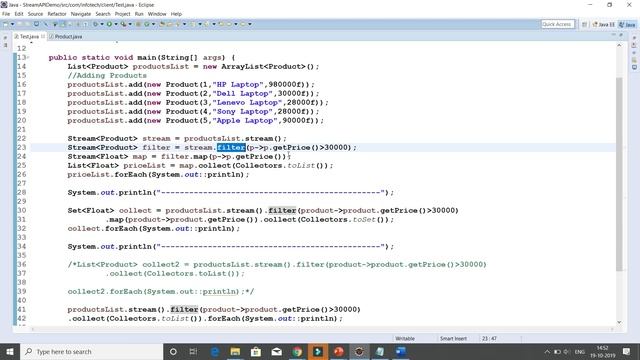Image resolution: width=640 pixels, height=360 pixels.
Task: Open the Word icon on the taskbar
Action: pyautogui.click(x=401, y=351)
